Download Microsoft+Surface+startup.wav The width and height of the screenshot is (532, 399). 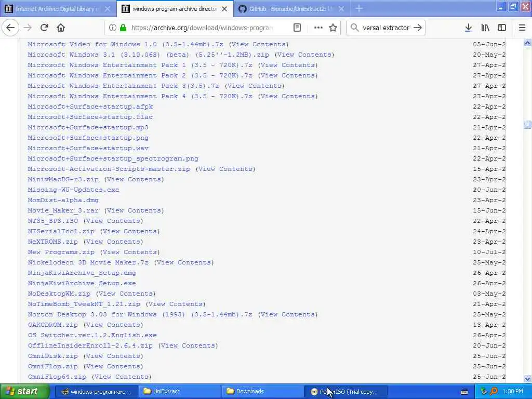tap(88, 148)
